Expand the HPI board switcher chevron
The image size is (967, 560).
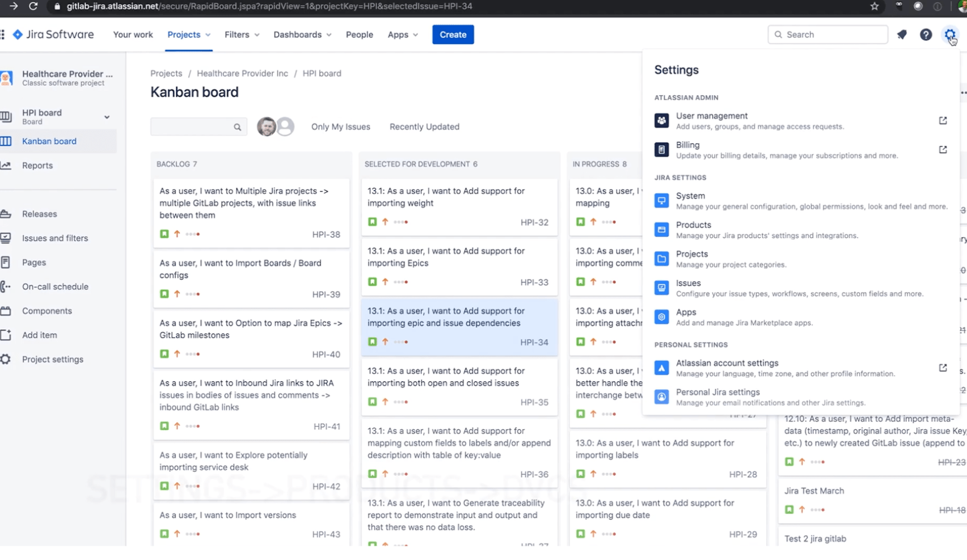pos(106,117)
